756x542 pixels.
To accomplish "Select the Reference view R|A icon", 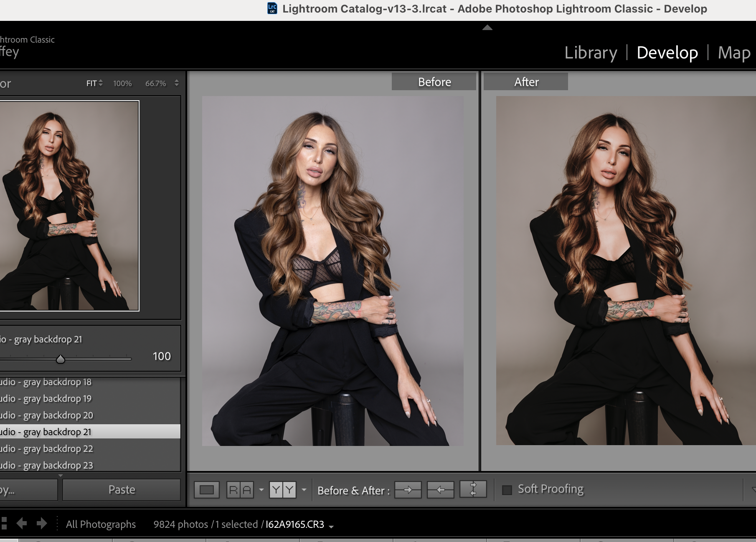I will (x=240, y=490).
